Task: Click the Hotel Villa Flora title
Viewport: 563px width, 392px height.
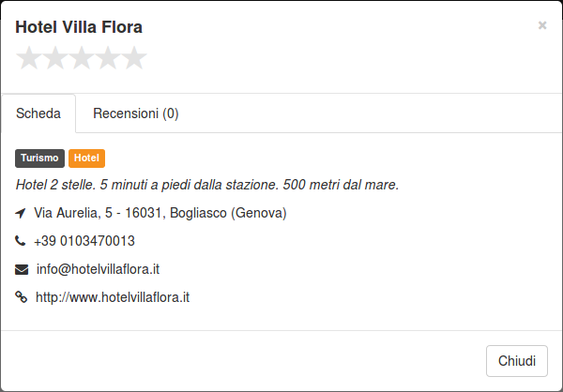Action: (x=79, y=27)
